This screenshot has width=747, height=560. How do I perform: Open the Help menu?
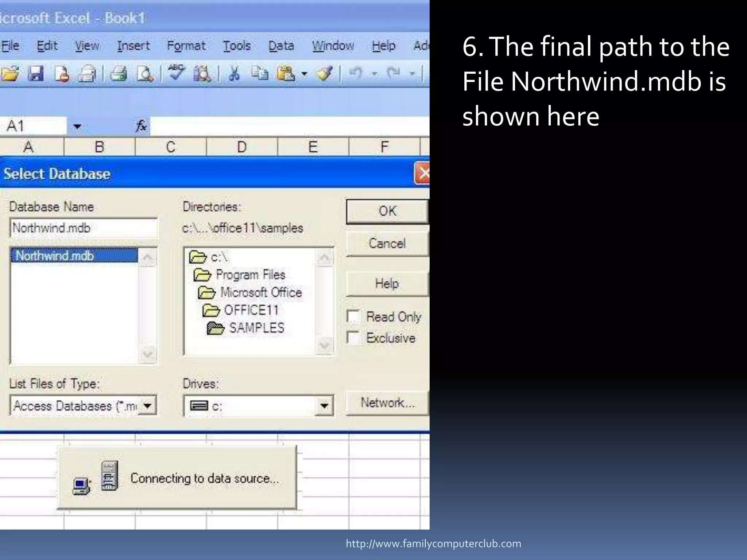pyautogui.click(x=384, y=46)
